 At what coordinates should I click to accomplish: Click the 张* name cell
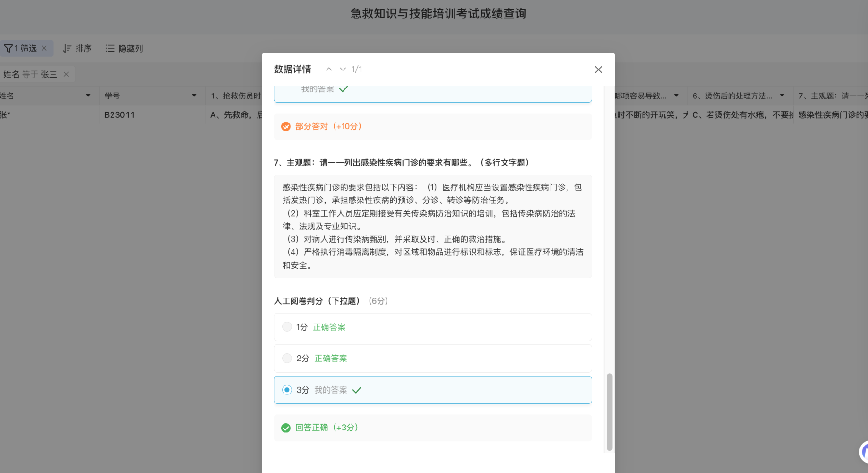[x=50, y=114]
